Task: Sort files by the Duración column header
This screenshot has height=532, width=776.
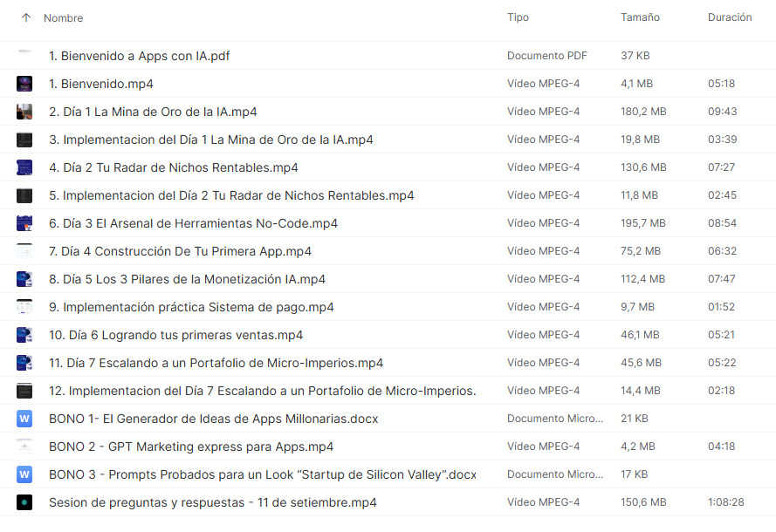Action: pyautogui.click(x=729, y=17)
